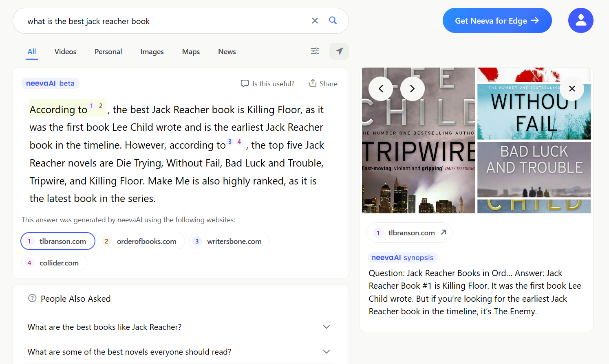Screen dimensions: 609x364
Task: Click citation number 2 in the answer
Action: 101,106
